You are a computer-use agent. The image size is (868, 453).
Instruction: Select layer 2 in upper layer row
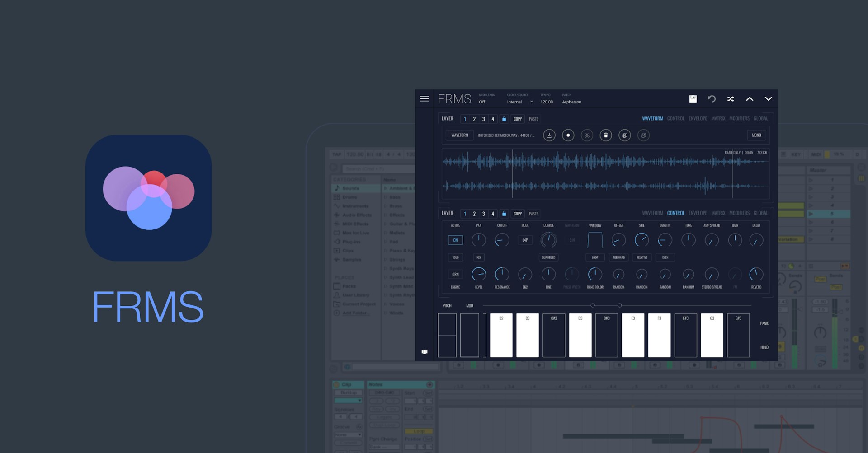[x=474, y=119]
